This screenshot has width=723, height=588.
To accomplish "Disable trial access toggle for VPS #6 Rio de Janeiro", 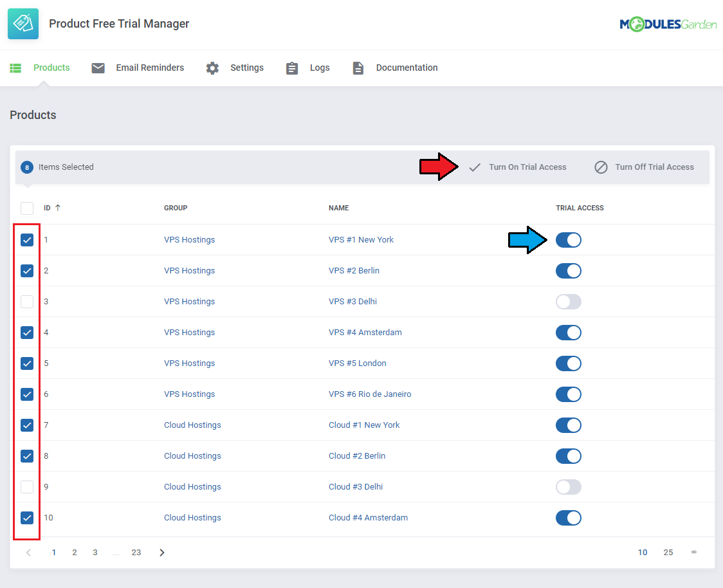I will 569,394.
